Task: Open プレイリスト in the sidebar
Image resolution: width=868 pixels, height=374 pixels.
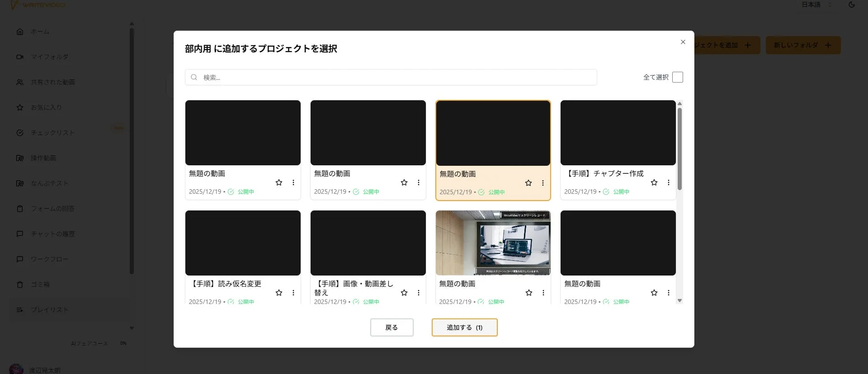Action: click(x=49, y=310)
